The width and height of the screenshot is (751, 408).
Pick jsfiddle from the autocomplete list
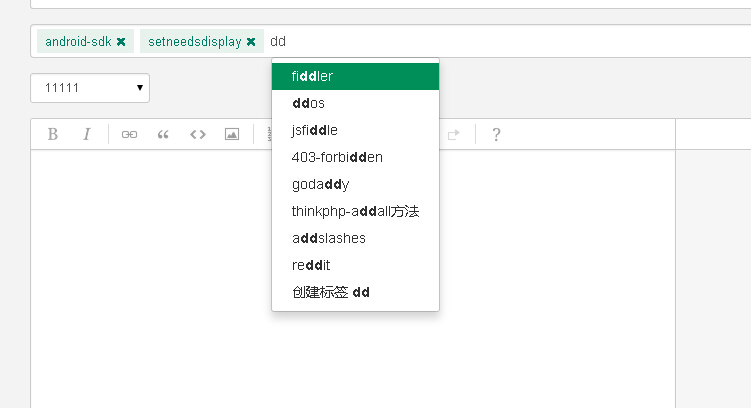pyautogui.click(x=355, y=130)
